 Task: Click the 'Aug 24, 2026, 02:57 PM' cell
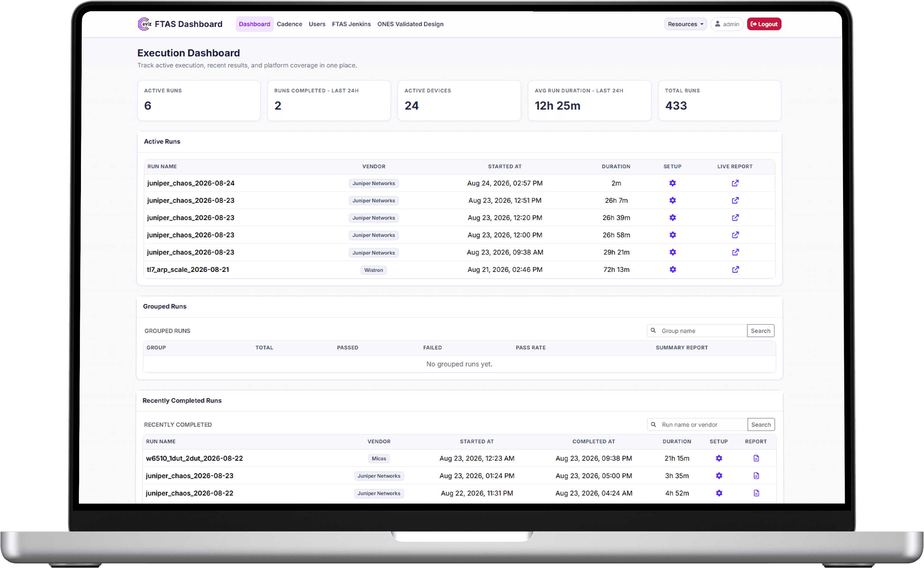tap(505, 183)
